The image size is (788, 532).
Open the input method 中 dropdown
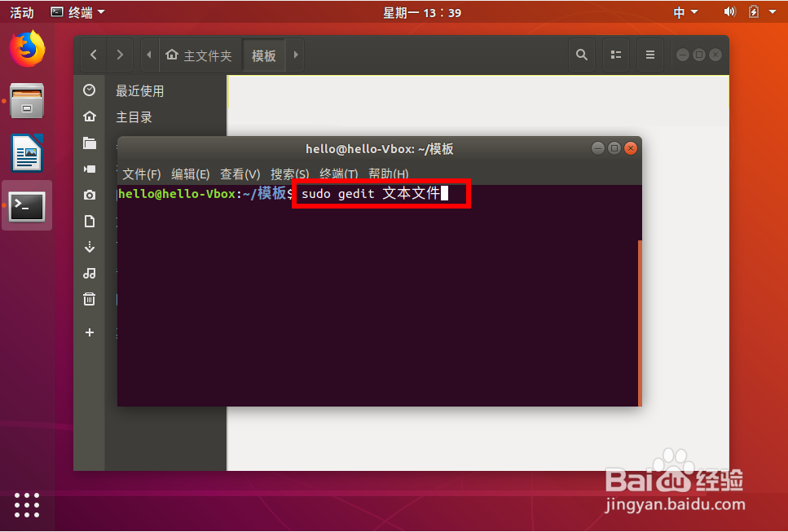(685, 12)
